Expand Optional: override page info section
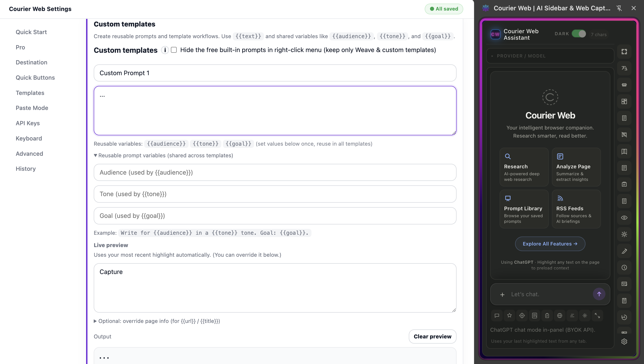This screenshot has height=364, width=644. 157,321
